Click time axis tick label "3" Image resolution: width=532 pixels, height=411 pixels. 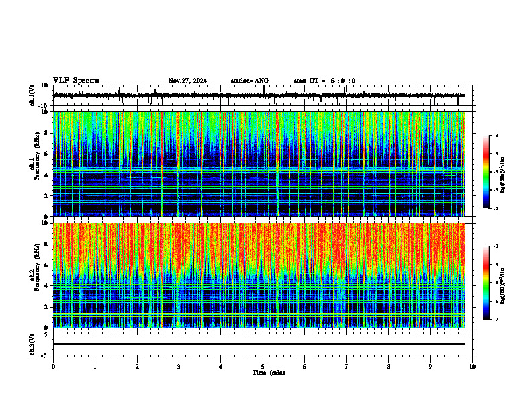(x=179, y=367)
